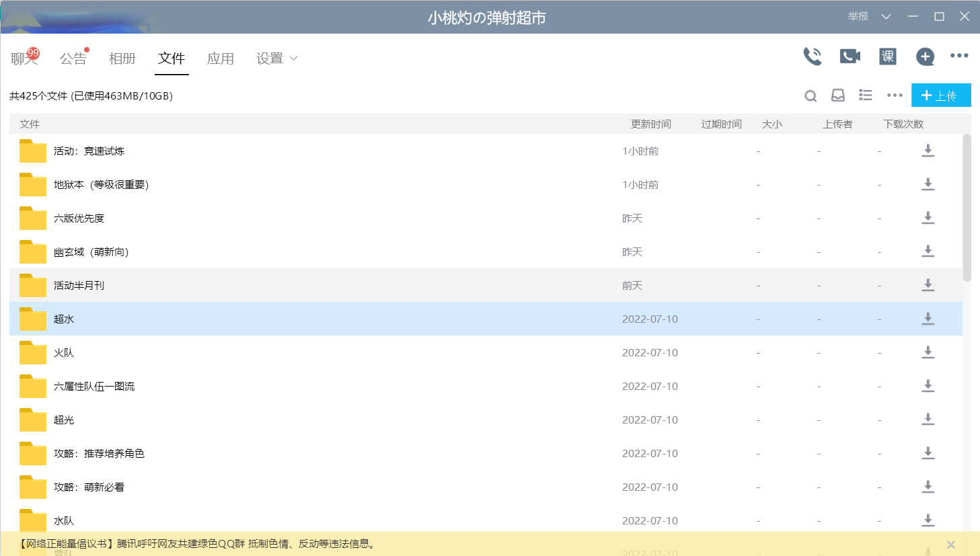This screenshot has height=556, width=980.
Task: Switch to the 相册 tab
Action: (x=122, y=58)
